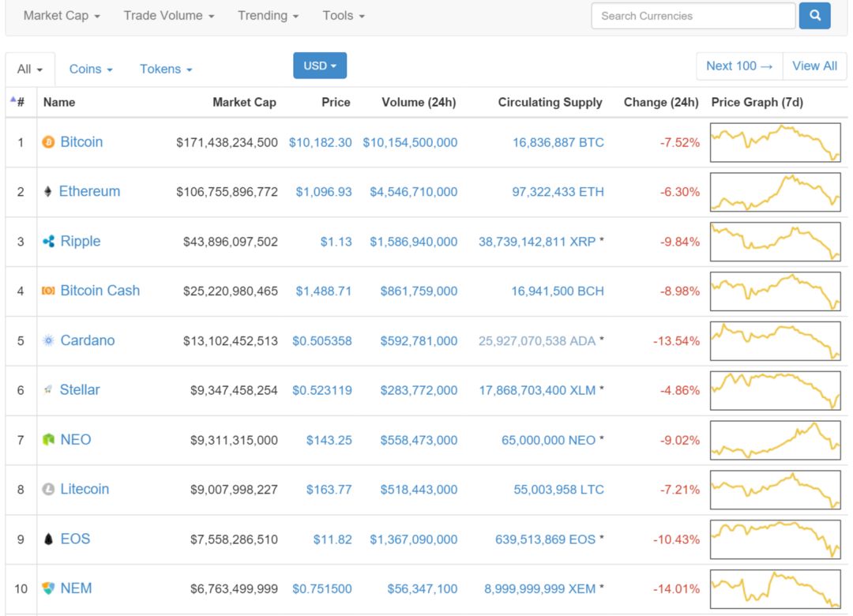This screenshot has width=853, height=616.
Task: Click Litecoin price $163.77
Action: (x=329, y=490)
